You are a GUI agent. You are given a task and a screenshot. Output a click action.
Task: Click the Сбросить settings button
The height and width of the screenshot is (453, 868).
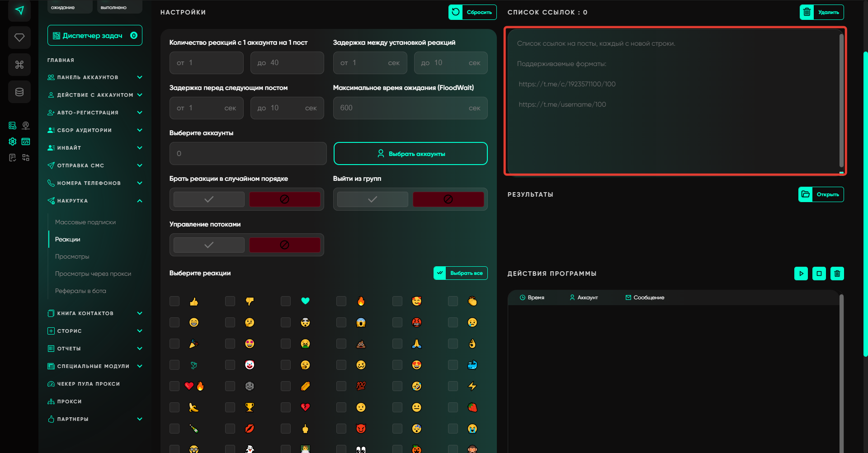point(472,12)
